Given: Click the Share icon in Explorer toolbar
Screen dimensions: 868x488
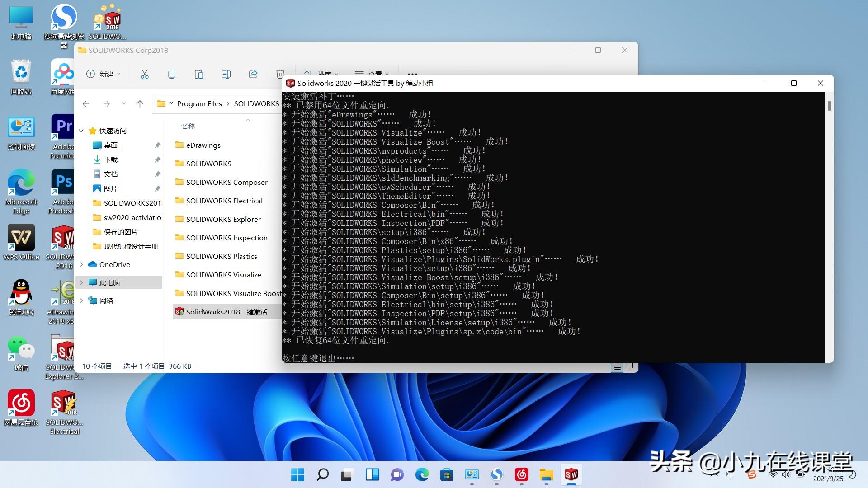Looking at the screenshot, I should tap(253, 74).
